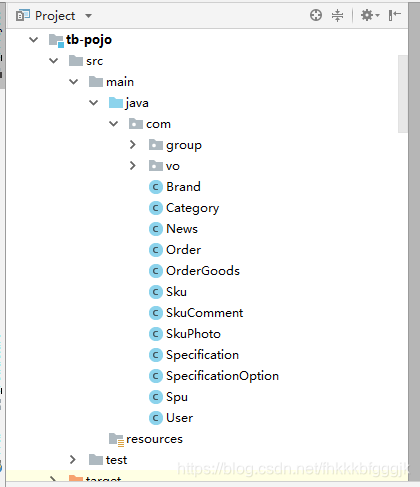Click the Project view icon in the header
This screenshot has height=487, width=420.
[23, 15]
